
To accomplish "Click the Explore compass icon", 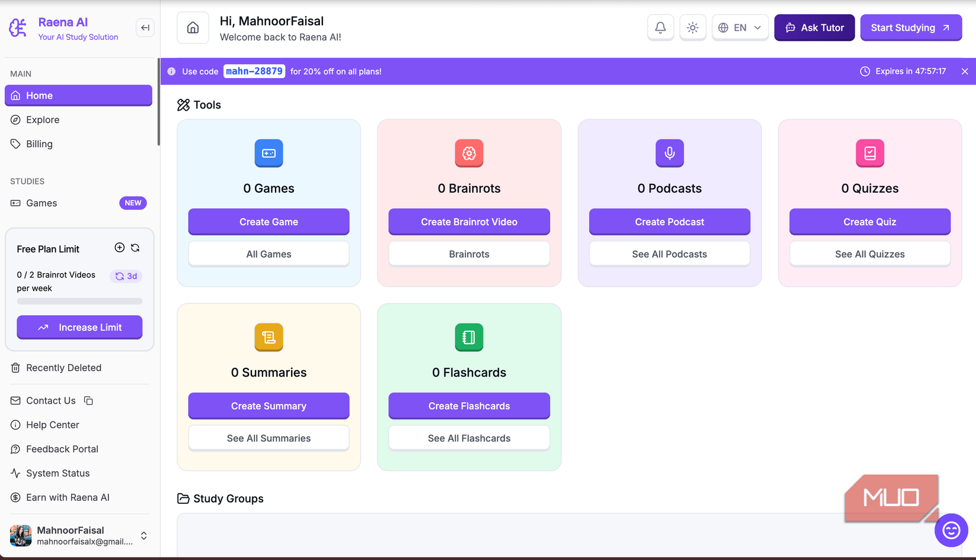I will (x=16, y=120).
